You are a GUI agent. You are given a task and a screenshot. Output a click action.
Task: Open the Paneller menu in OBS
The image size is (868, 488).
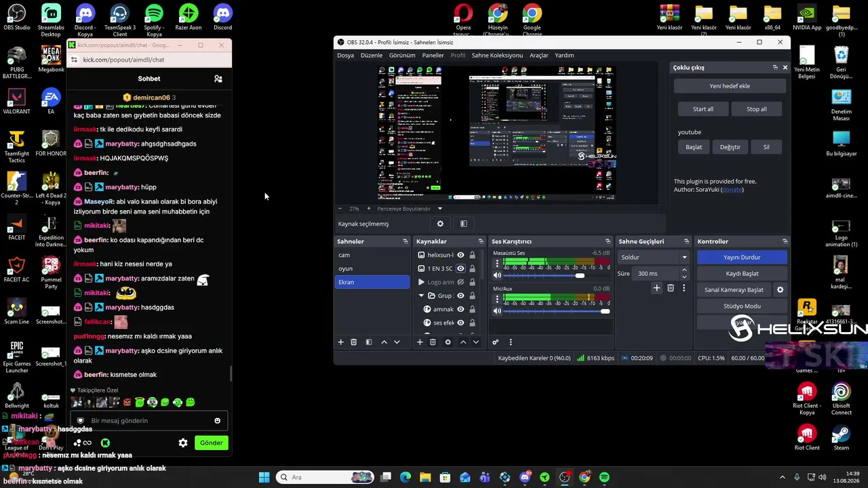[433, 56]
